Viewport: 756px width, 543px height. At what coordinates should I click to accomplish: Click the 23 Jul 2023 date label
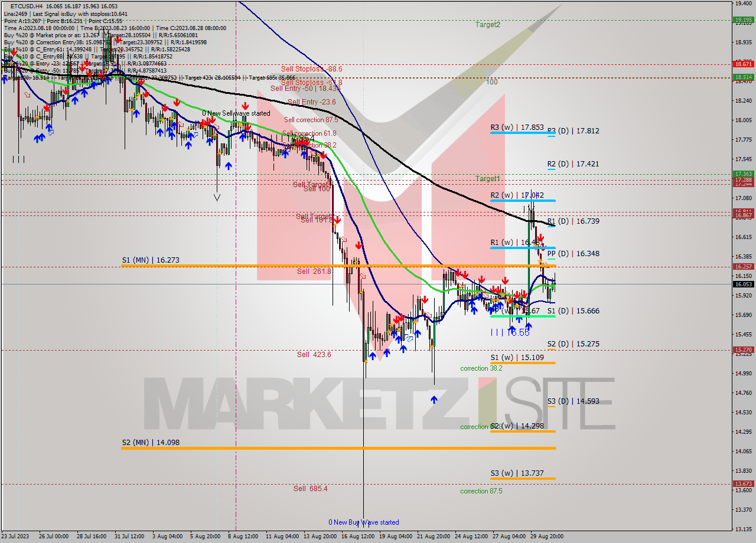point(16,537)
